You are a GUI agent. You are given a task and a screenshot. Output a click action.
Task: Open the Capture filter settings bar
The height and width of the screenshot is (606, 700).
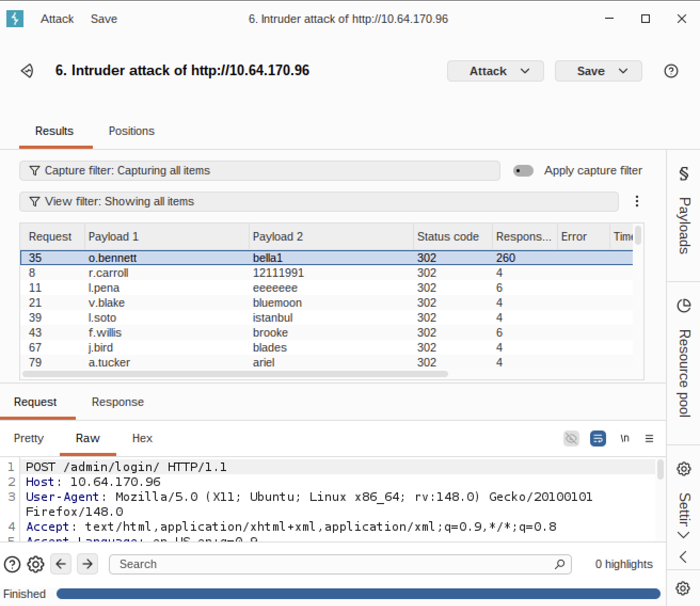[x=260, y=171]
